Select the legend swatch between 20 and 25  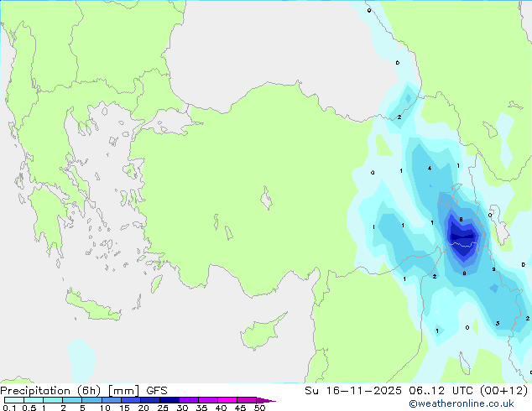pyautogui.click(x=149, y=400)
